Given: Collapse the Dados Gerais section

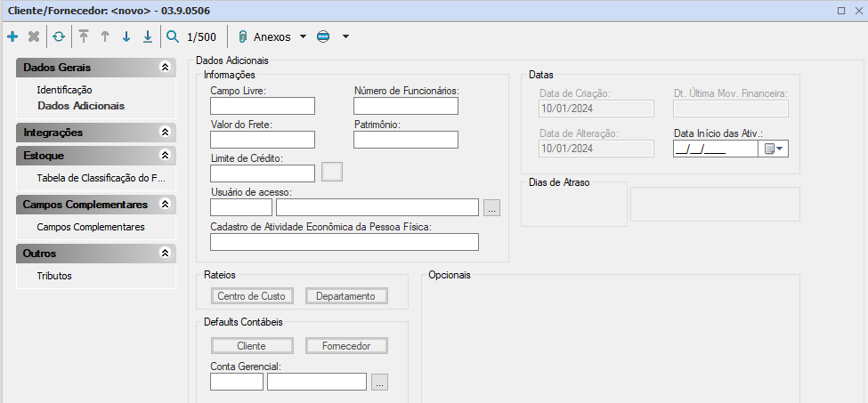Looking at the screenshot, I should tap(164, 68).
